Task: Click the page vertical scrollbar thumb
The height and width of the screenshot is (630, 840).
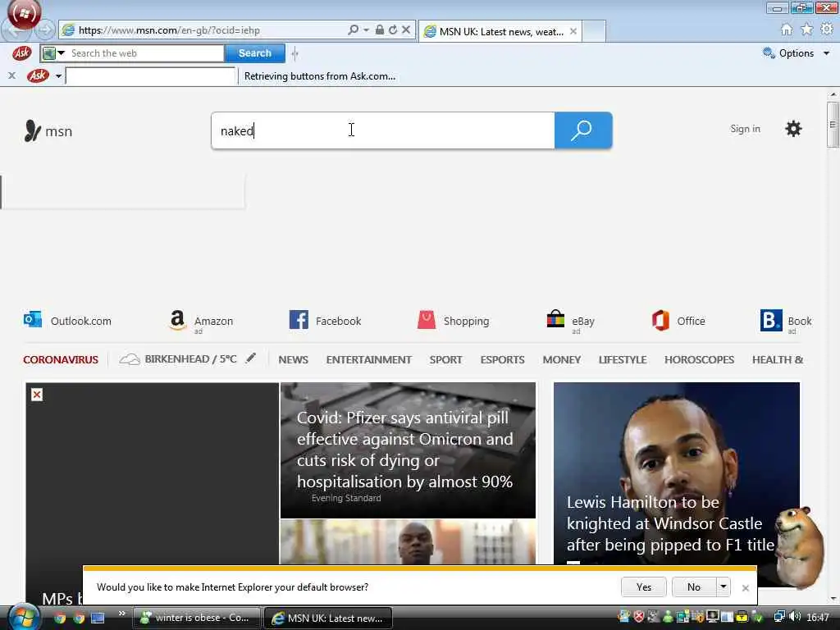Action: coord(833,125)
